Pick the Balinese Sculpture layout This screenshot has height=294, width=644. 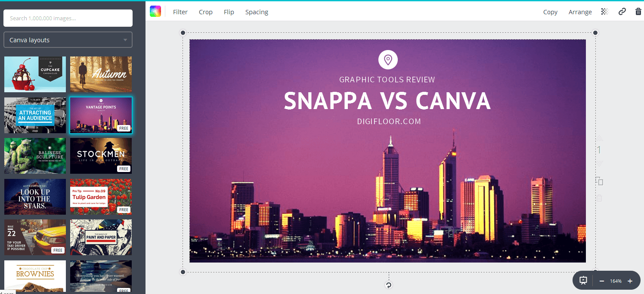pyautogui.click(x=35, y=156)
